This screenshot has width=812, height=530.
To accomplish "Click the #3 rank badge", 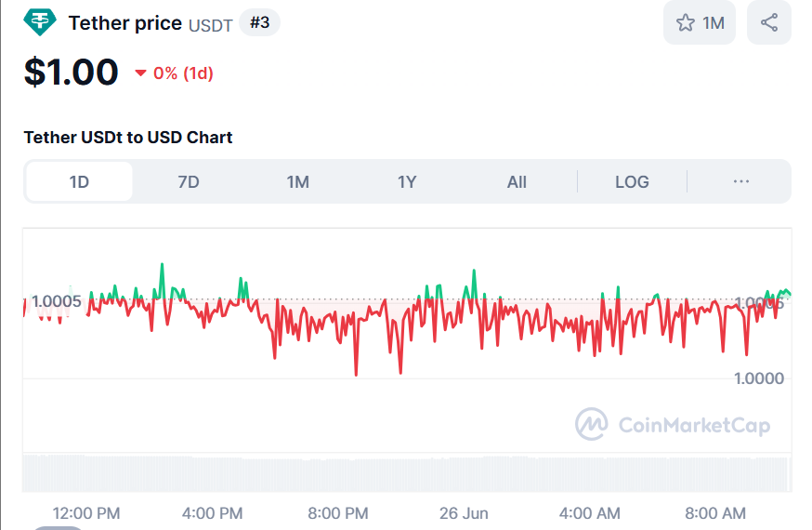I will 259,22.
